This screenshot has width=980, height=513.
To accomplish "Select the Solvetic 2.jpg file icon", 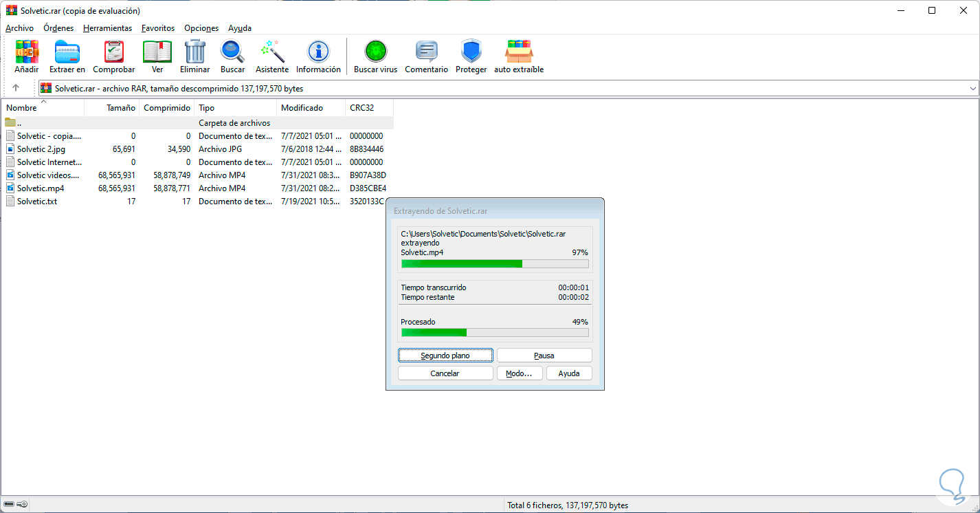I will coord(10,149).
